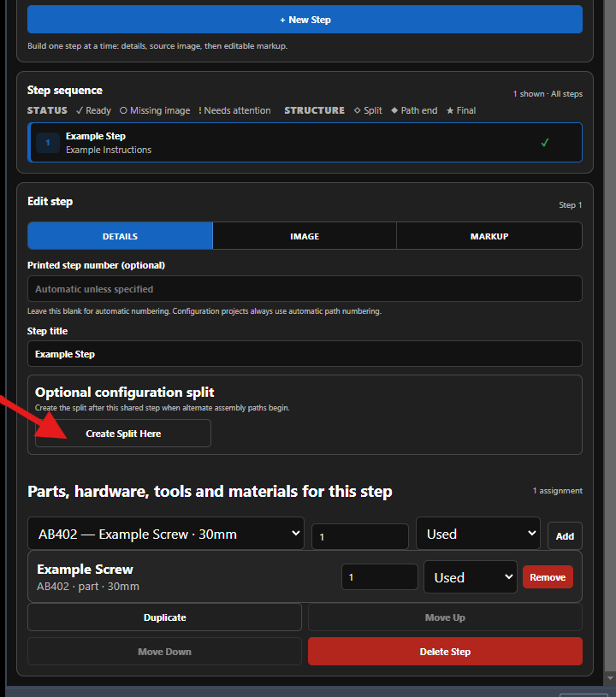
Task: Switch to the IMAGE tab
Action: (x=305, y=236)
